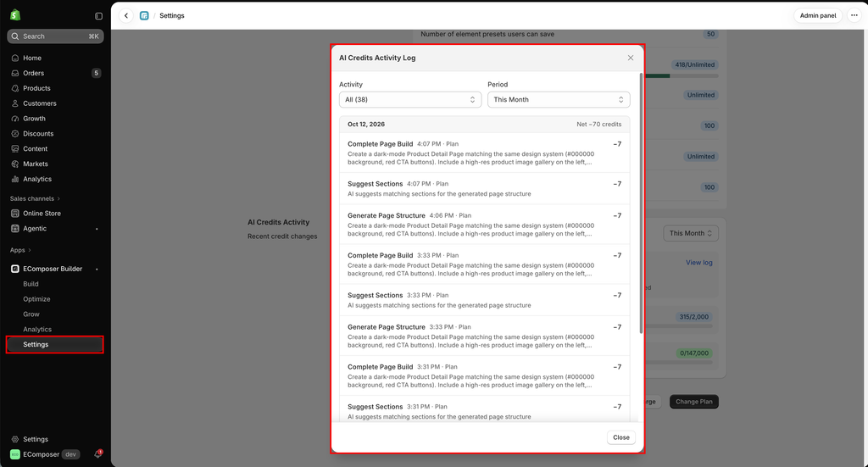Viewport: 868px width, 467px height.
Task: Open the Period This Month dropdown
Action: click(559, 100)
